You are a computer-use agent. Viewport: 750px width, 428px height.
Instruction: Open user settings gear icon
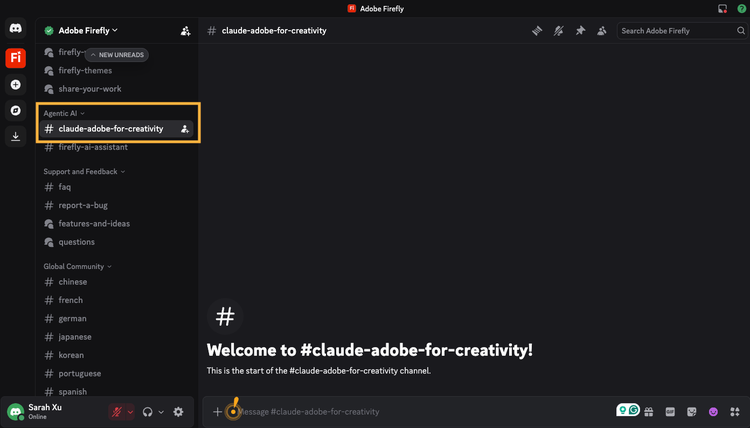click(178, 412)
